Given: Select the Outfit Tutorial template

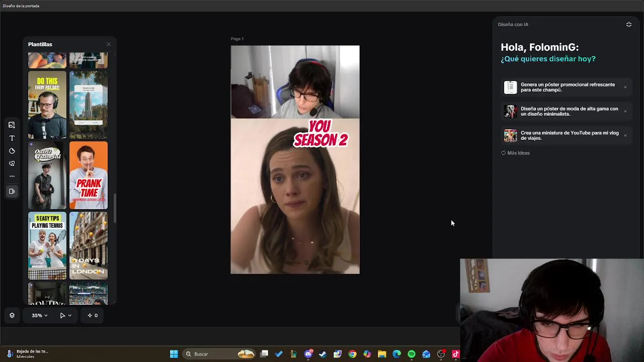Looking at the screenshot, I should [47, 175].
